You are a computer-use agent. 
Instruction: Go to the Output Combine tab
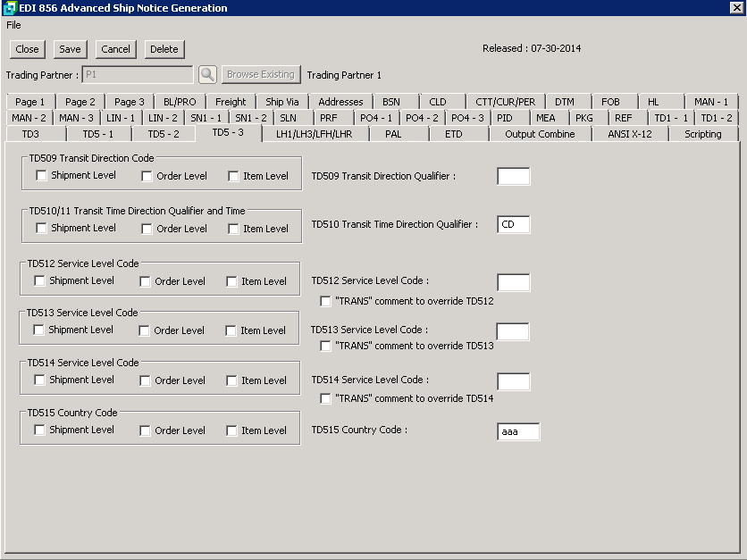[x=540, y=134]
